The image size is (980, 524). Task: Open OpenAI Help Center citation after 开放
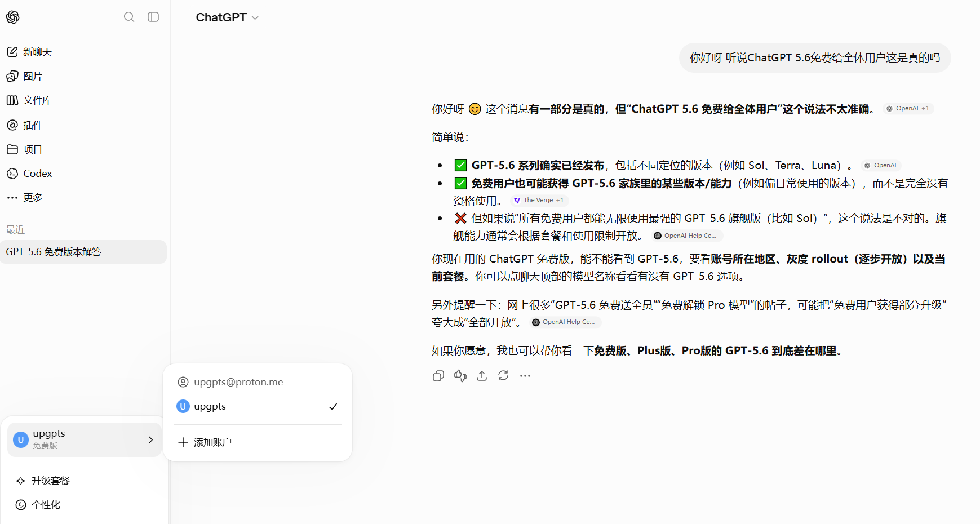[687, 236]
